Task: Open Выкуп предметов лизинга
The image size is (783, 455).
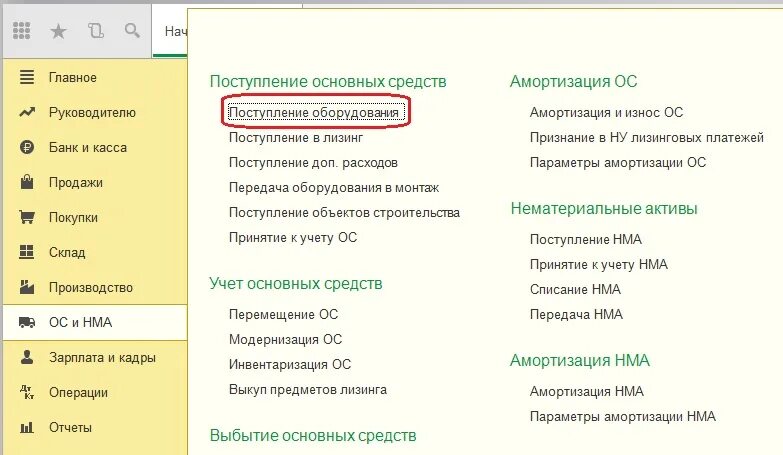Action: coord(308,390)
